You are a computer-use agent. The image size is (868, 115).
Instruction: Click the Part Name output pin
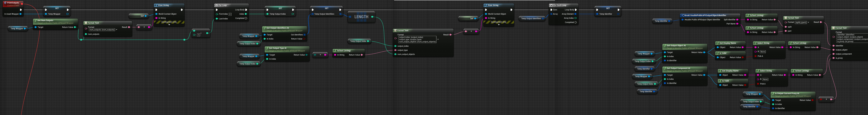click(737, 24)
